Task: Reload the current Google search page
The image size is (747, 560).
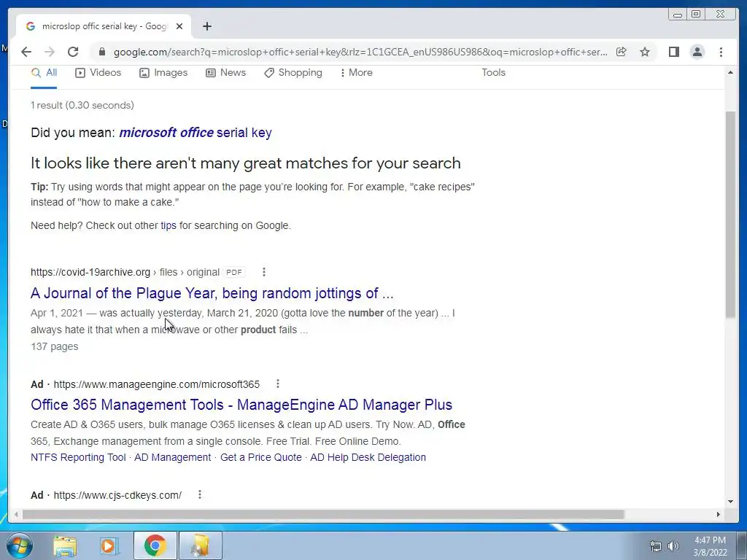Action: pyautogui.click(x=73, y=52)
